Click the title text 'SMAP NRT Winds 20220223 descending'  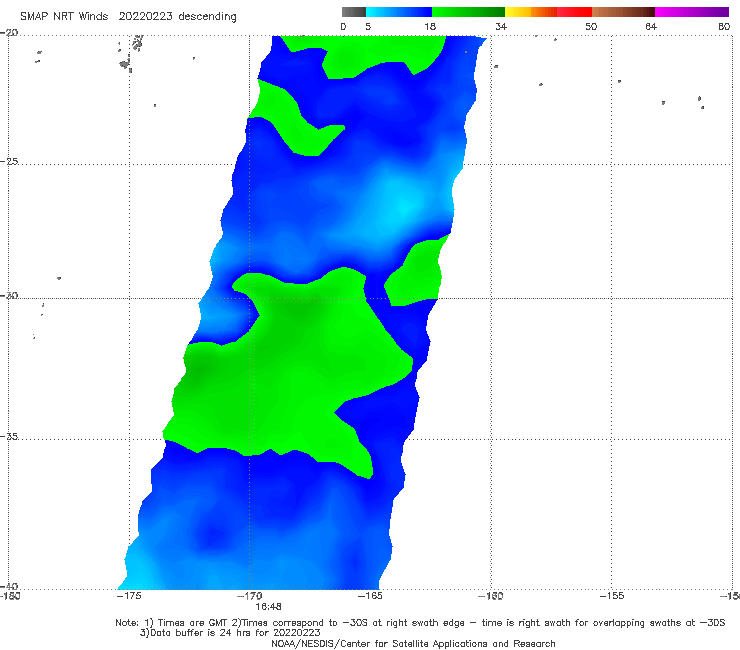[128, 17]
